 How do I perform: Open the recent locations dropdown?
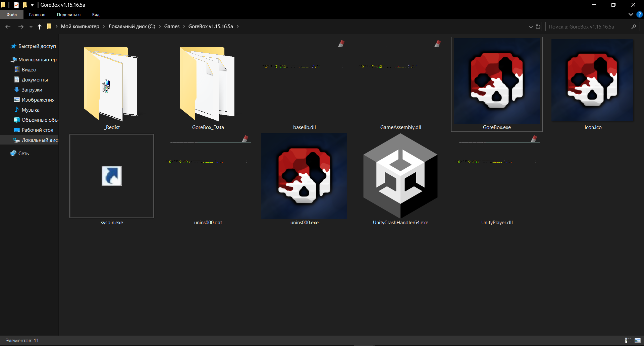pyautogui.click(x=31, y=27)
